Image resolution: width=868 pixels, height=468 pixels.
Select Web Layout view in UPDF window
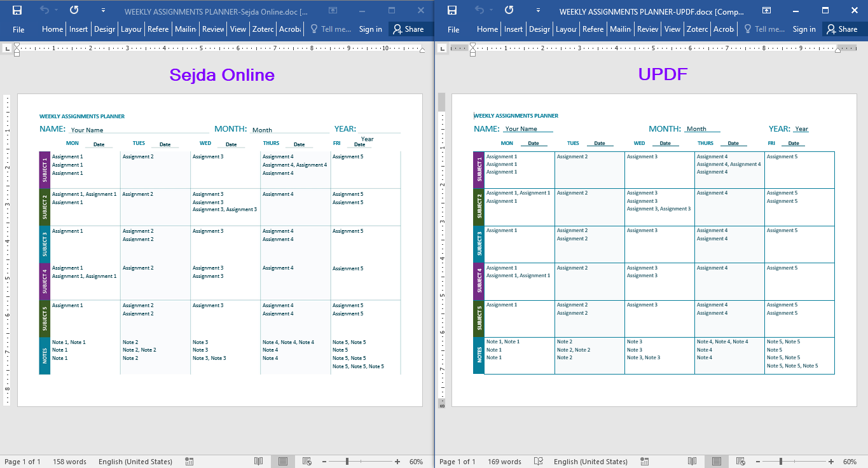coord(741,462)
